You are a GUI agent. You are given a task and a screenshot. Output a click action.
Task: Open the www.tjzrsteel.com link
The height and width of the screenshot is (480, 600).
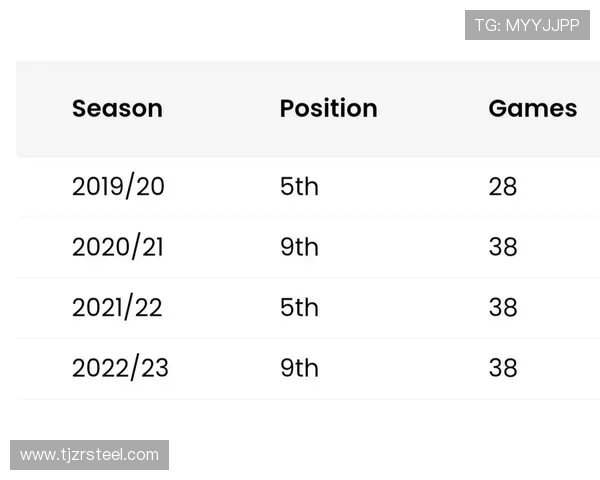(x=89, y=455)
